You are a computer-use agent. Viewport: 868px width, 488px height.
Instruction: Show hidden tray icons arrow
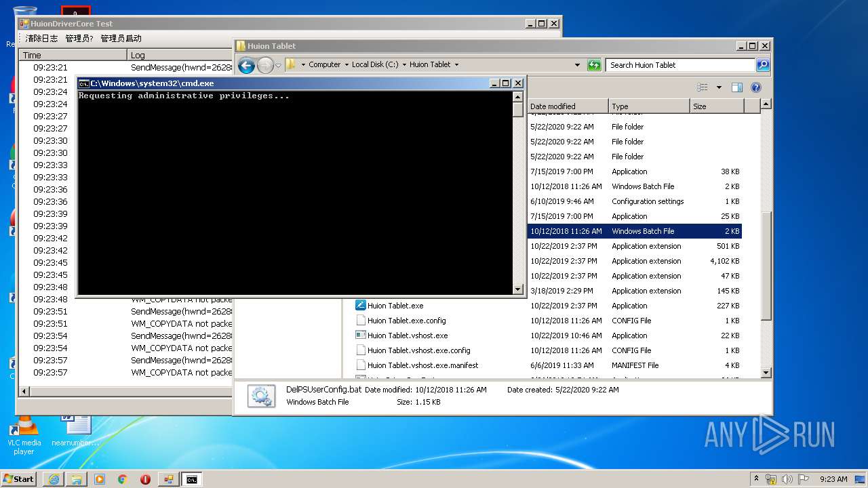point(756,479)
